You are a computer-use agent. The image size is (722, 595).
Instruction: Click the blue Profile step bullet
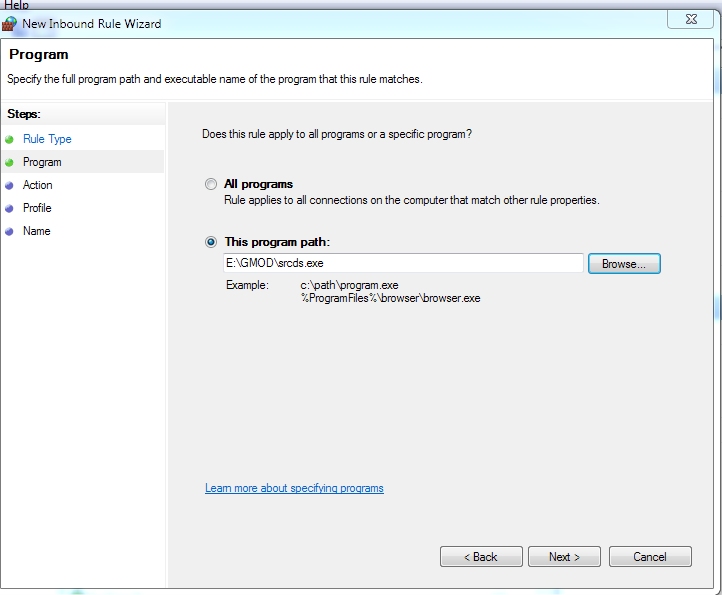(10, 208)
